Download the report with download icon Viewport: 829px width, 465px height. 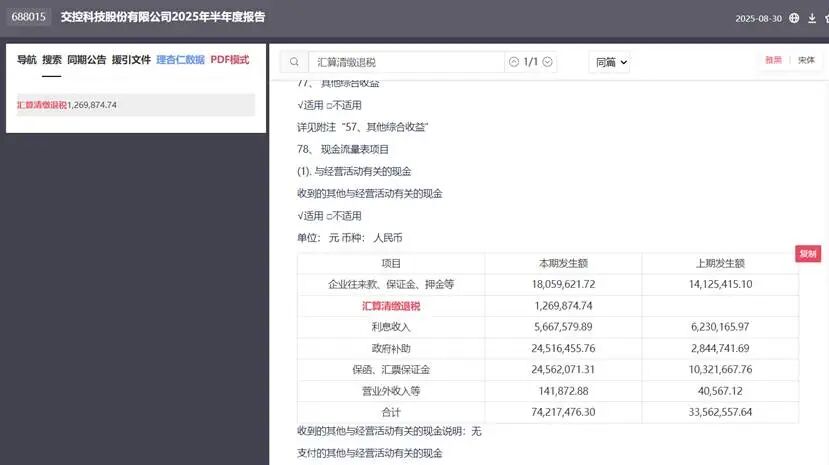[x=812, y=18]
